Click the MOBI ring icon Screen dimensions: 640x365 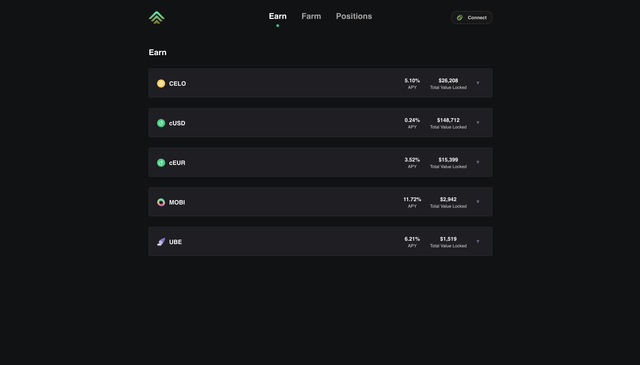[161, 202]
